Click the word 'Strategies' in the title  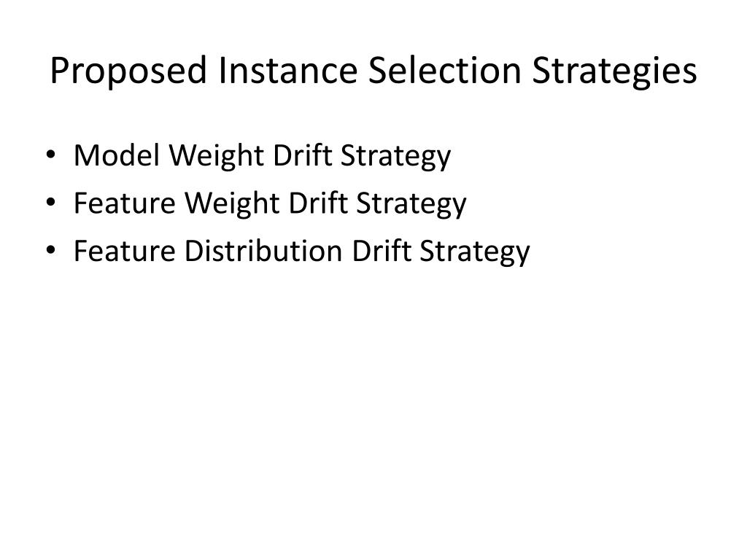614,71
